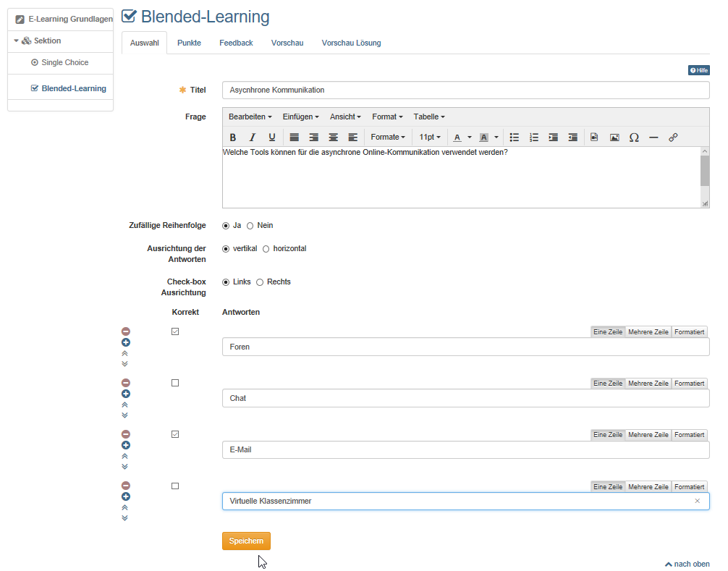Viewport: 728px width, 571px height.
Task: Remove the Foren answer with the minus icon
Action: [126, 331]
